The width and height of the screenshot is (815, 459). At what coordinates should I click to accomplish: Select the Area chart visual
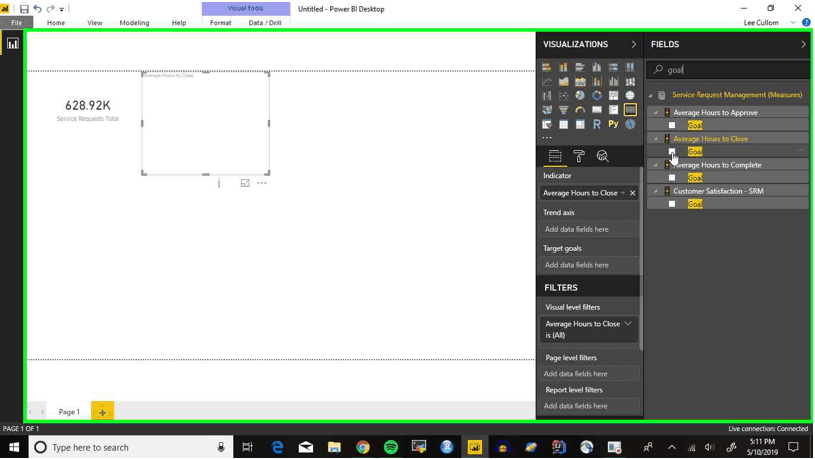pos(563,82)
